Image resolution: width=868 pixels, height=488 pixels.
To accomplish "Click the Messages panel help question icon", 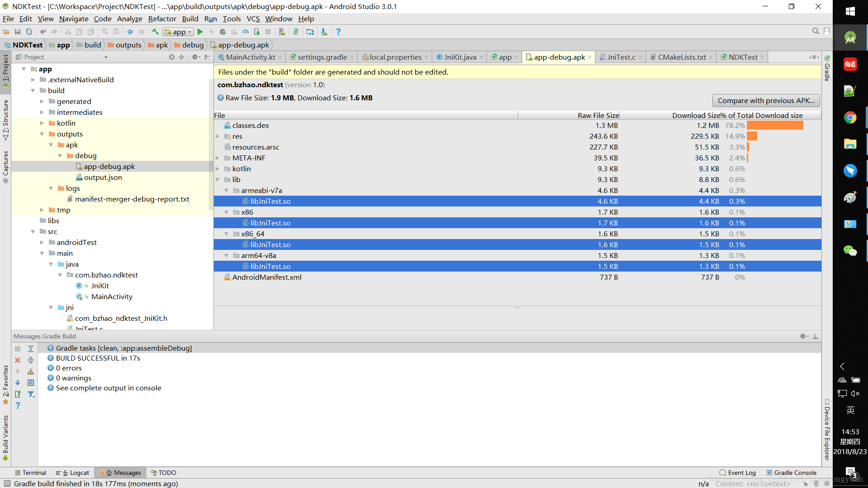I will point(18,406).
